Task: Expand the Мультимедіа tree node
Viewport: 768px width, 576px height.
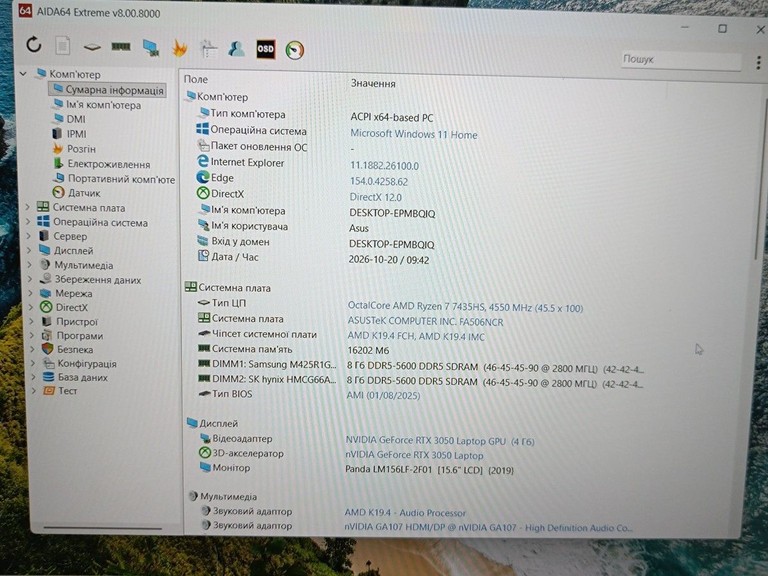Action: [30, 264]
